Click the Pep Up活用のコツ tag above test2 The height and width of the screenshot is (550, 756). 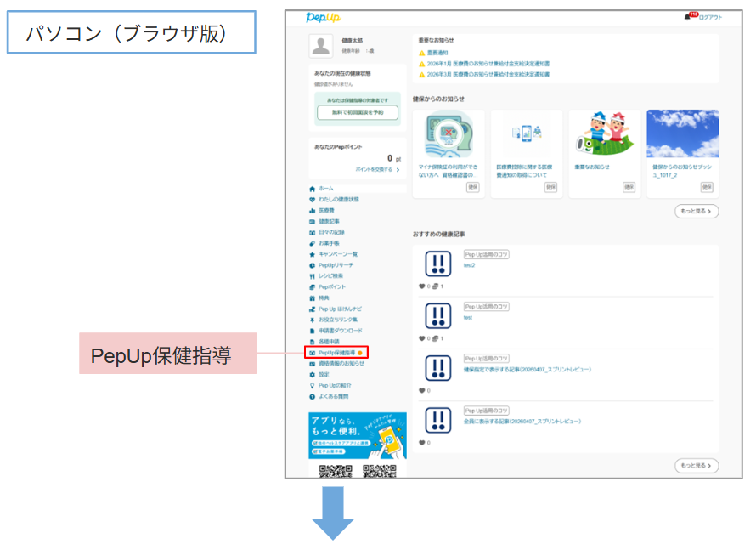[486, 254]
